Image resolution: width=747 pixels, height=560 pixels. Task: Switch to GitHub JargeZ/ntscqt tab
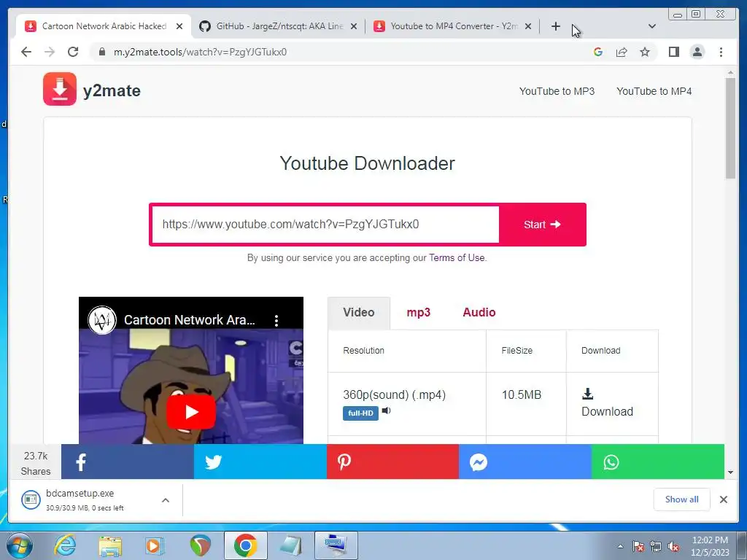click(279, 26)
